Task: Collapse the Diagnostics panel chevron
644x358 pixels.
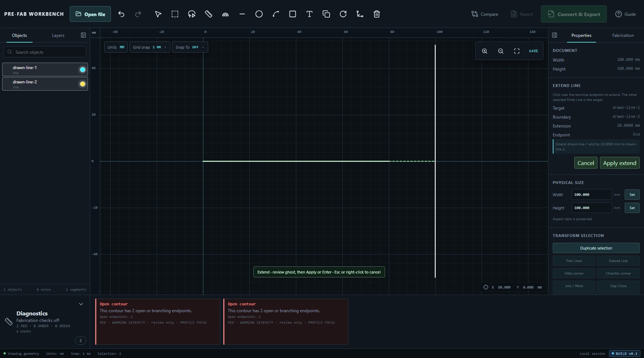Action: click(x=81, y=304)
